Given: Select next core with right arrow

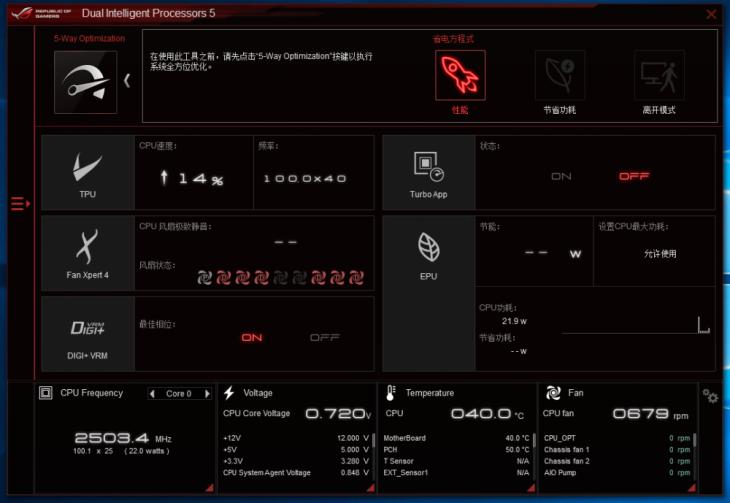Looking at the screenshot, I should [207, 394].
